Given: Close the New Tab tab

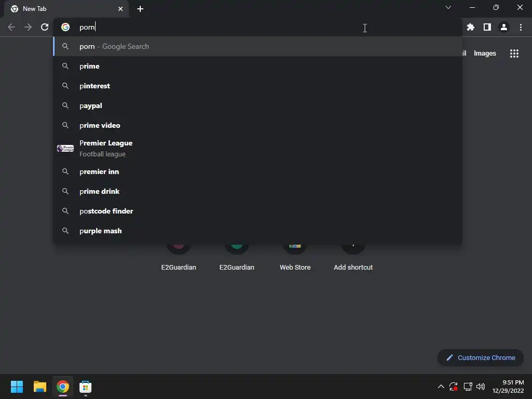Looking at the screenshot, I should tap(121, 9).
